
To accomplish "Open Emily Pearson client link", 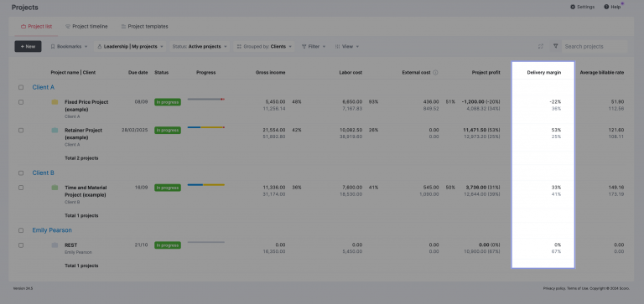I will pos(52,230).
